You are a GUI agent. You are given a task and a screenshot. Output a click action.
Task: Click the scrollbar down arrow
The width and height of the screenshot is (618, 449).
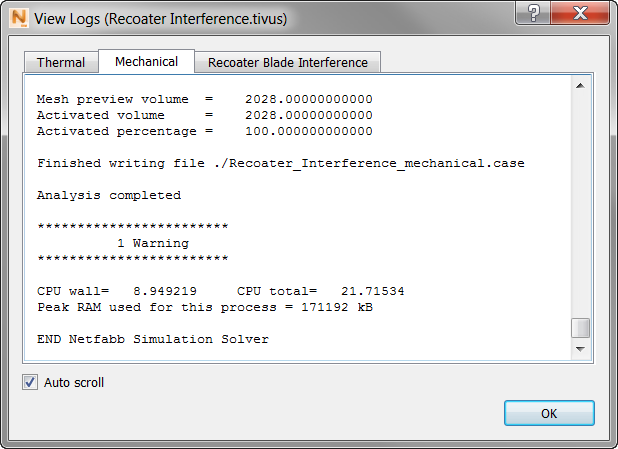click(580, 349)
